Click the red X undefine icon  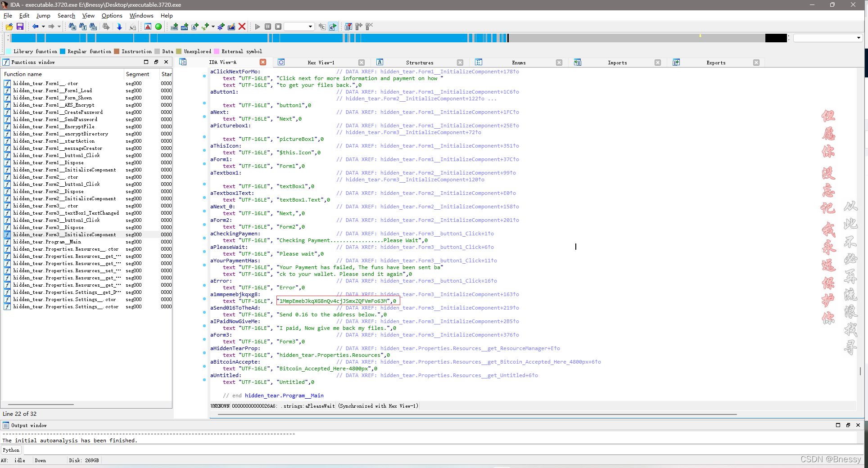click(242, 27)
